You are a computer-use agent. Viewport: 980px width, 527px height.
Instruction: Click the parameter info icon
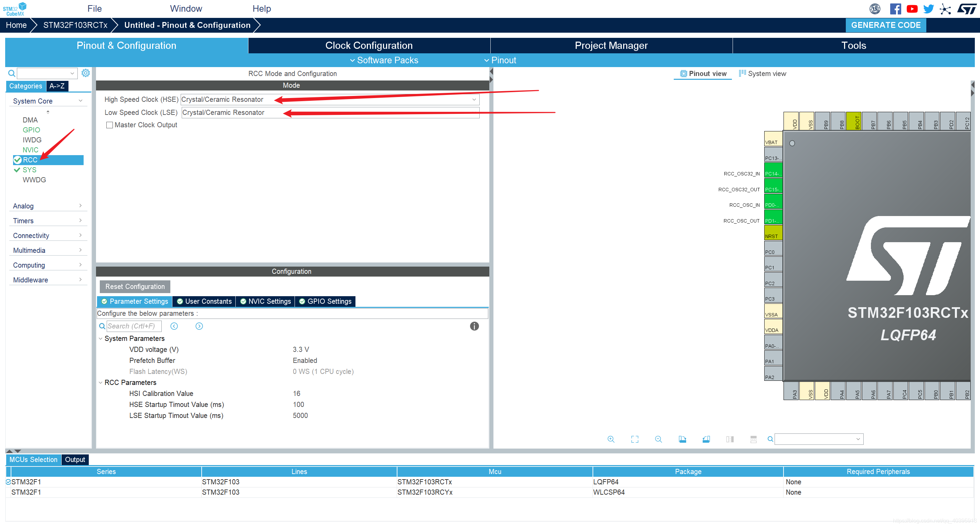pos(474,326)
